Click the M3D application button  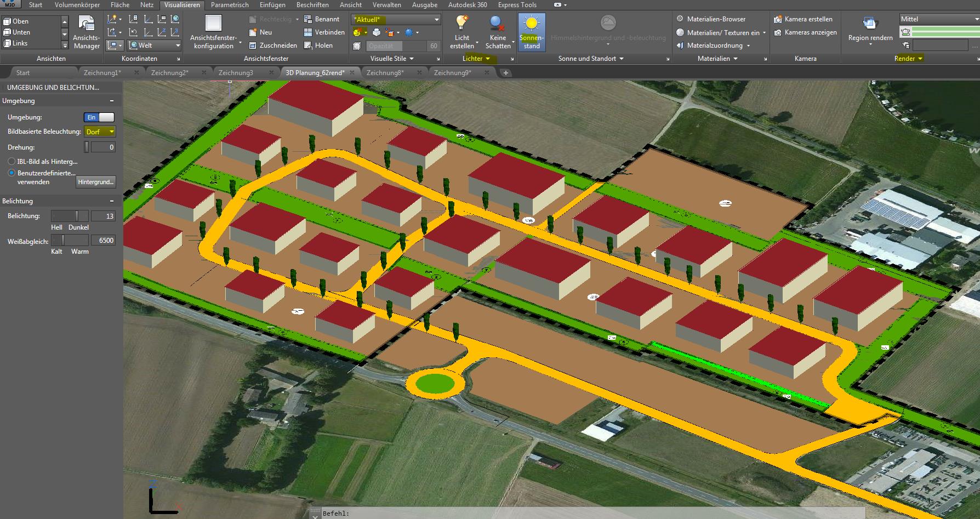[10, 4]
